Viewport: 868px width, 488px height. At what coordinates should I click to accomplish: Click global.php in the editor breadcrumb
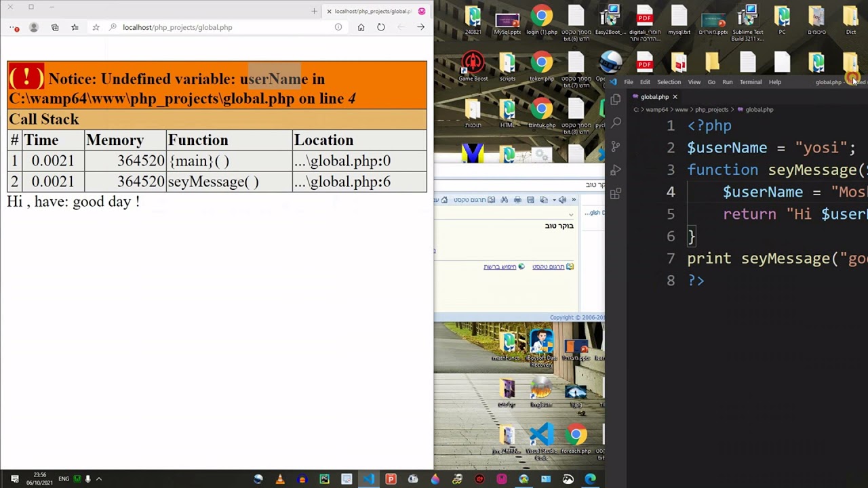(x=759, y=109)
